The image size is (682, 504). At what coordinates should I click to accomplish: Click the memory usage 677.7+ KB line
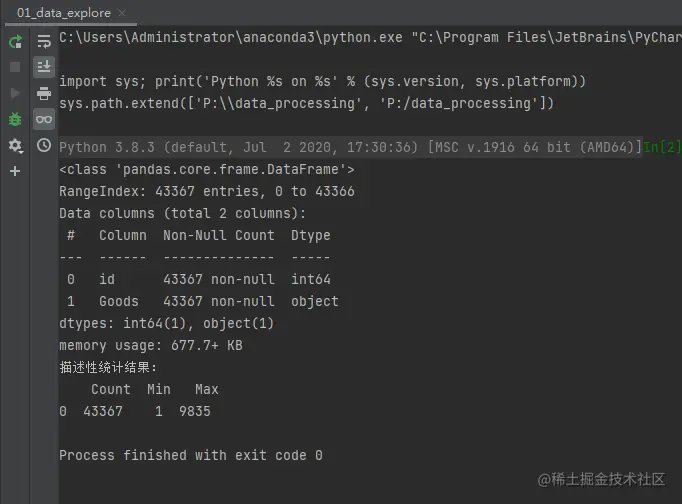click(150, 345)
